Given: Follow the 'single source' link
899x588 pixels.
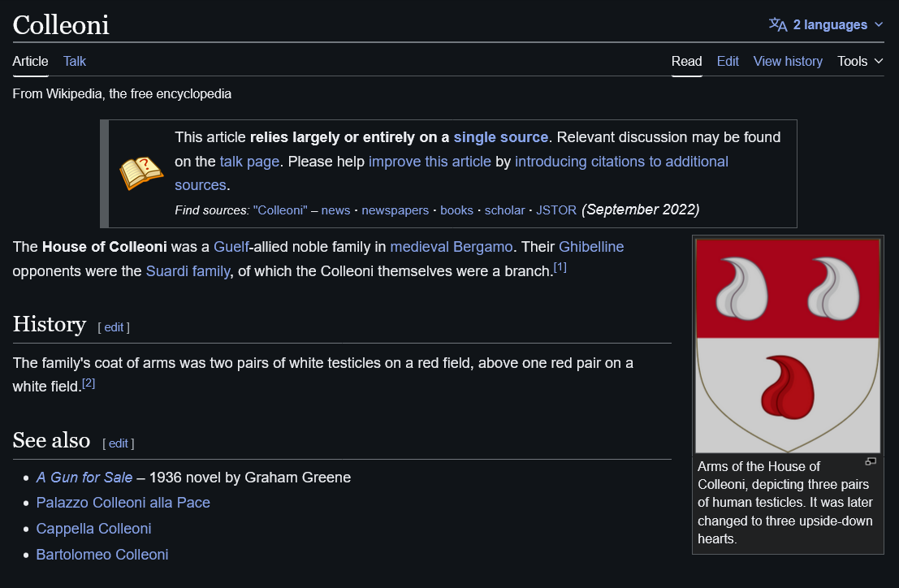Looking at the screenshot, I should tap(500, 137).
